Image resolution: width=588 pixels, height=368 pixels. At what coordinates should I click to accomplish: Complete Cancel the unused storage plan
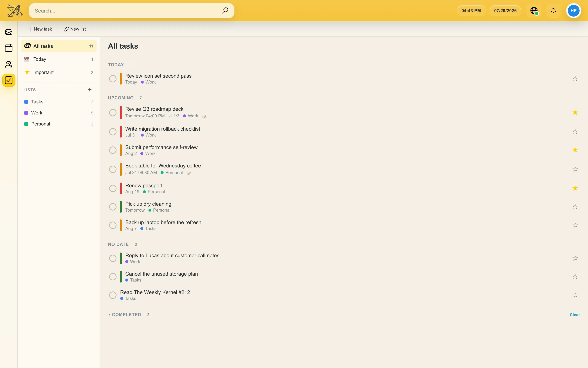[x=113, y=277]
